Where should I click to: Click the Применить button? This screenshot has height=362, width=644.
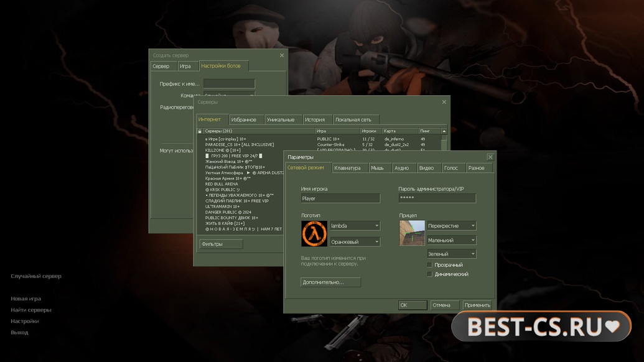[x=477, y=305]
